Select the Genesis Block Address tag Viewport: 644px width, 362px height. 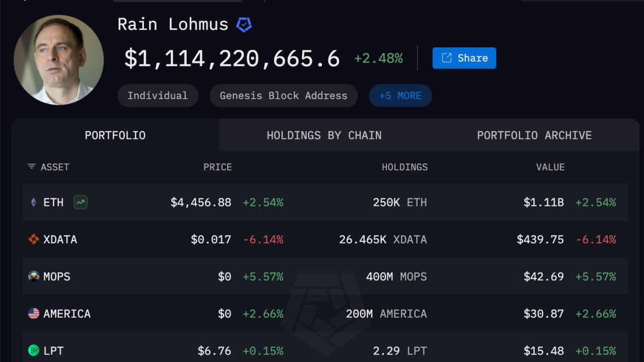[284, 96]
